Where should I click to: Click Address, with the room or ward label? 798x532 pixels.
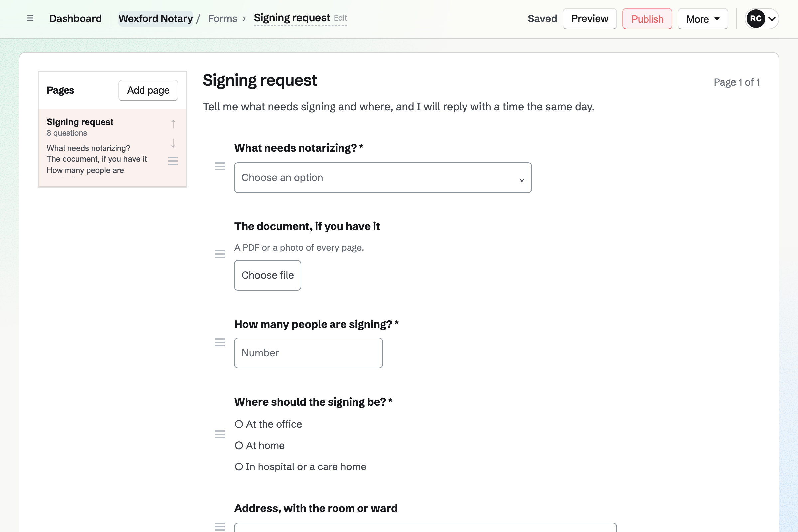(316, 508)
